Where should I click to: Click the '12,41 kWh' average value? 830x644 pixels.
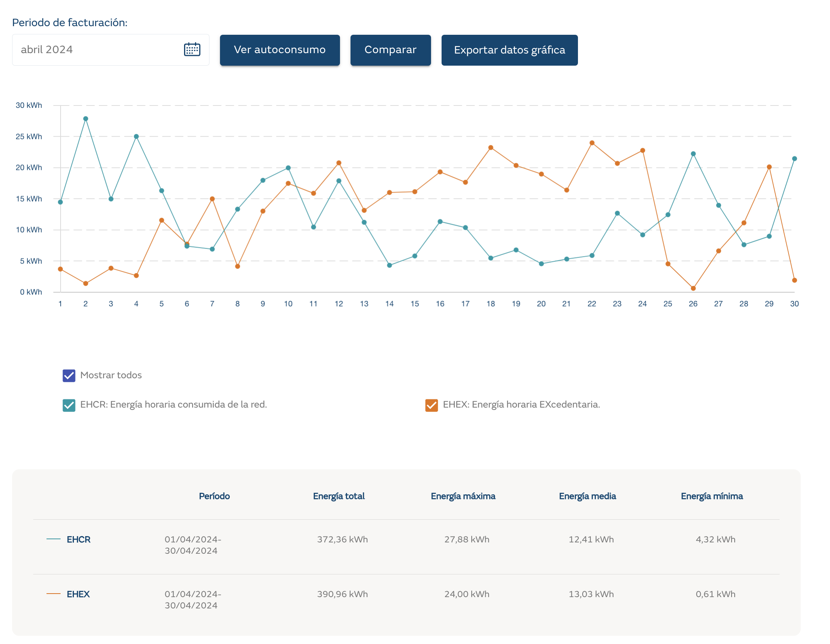click(x=591, y=540)
